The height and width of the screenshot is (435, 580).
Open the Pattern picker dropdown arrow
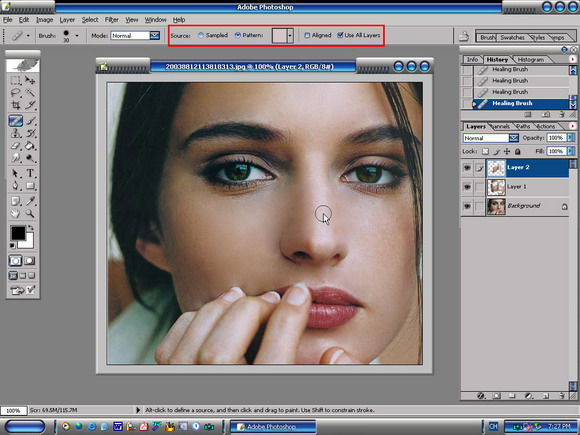[x=290, y=36]
